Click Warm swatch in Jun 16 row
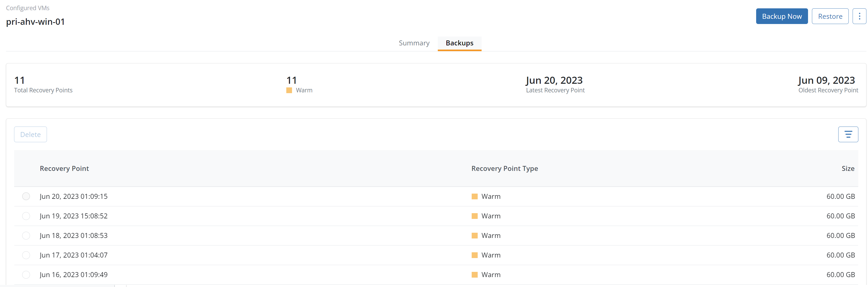 coord(475,275)
